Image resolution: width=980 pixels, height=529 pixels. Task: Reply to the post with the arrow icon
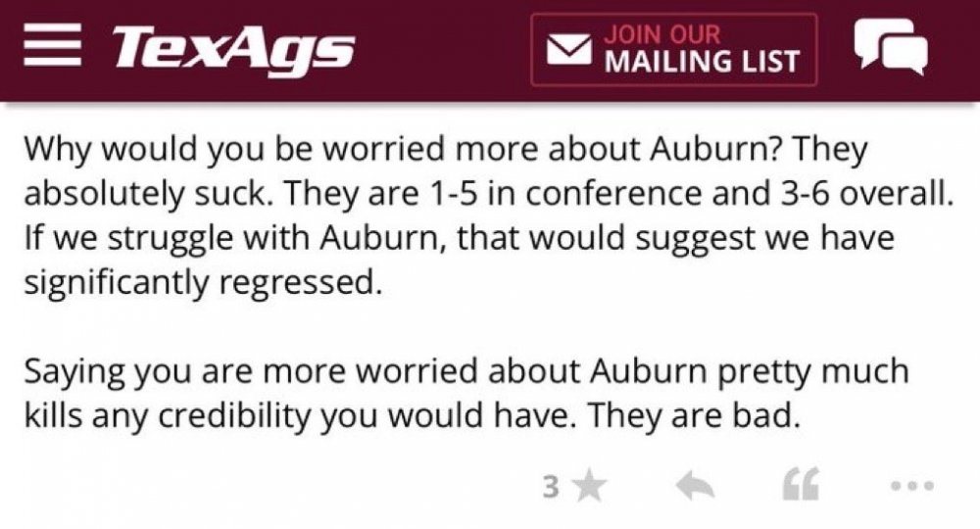click(697, 487)
